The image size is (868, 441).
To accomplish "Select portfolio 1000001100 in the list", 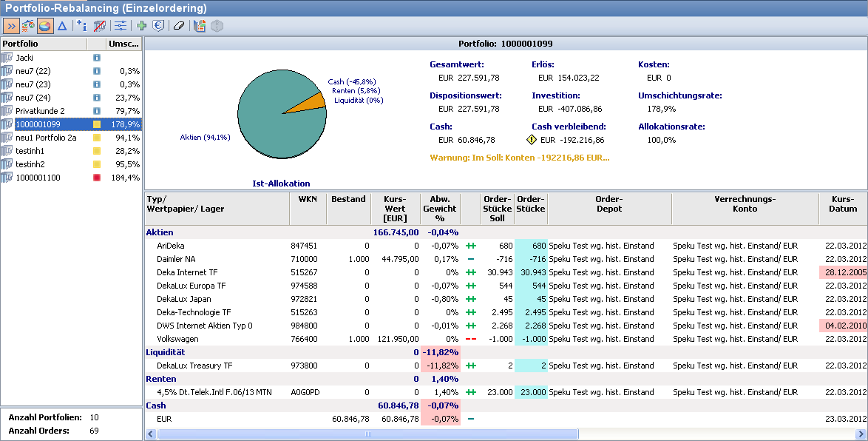I will (x=38, y=178).
